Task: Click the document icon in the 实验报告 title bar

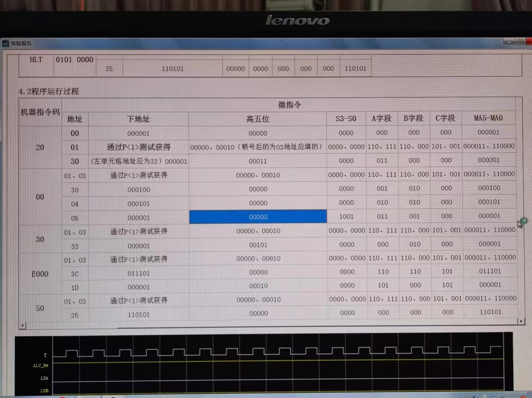Action: (x=6, y=44)
